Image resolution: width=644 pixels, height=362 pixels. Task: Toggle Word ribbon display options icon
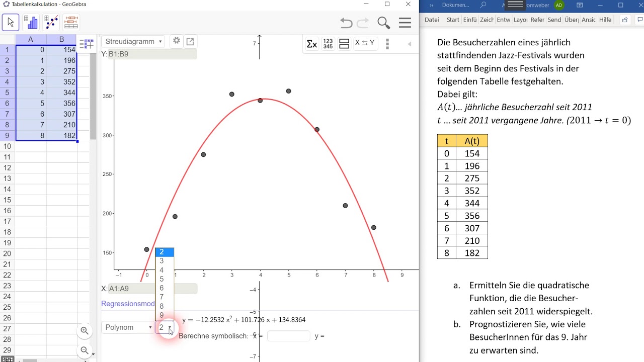pos(580,5)
